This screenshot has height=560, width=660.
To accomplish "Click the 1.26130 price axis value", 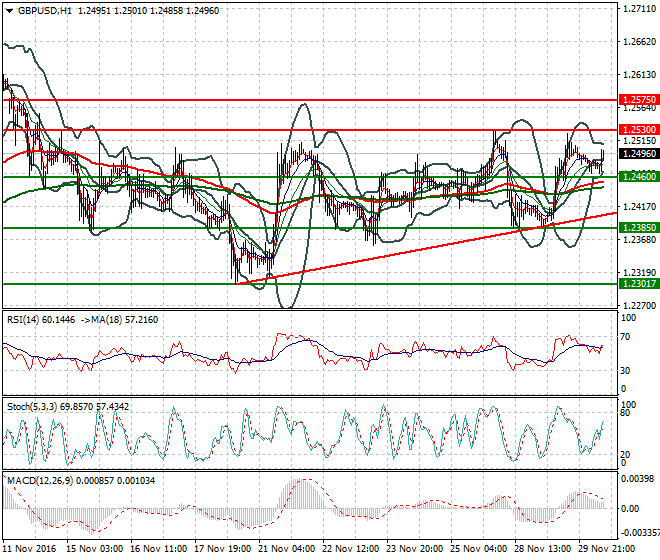I will (x=639, y=75).
